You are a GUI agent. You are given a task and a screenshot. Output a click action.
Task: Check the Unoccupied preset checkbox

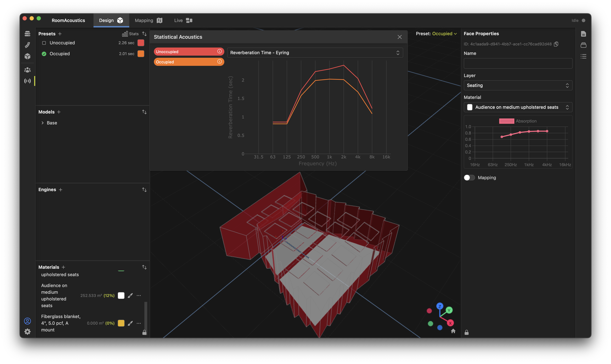point(44,43)
